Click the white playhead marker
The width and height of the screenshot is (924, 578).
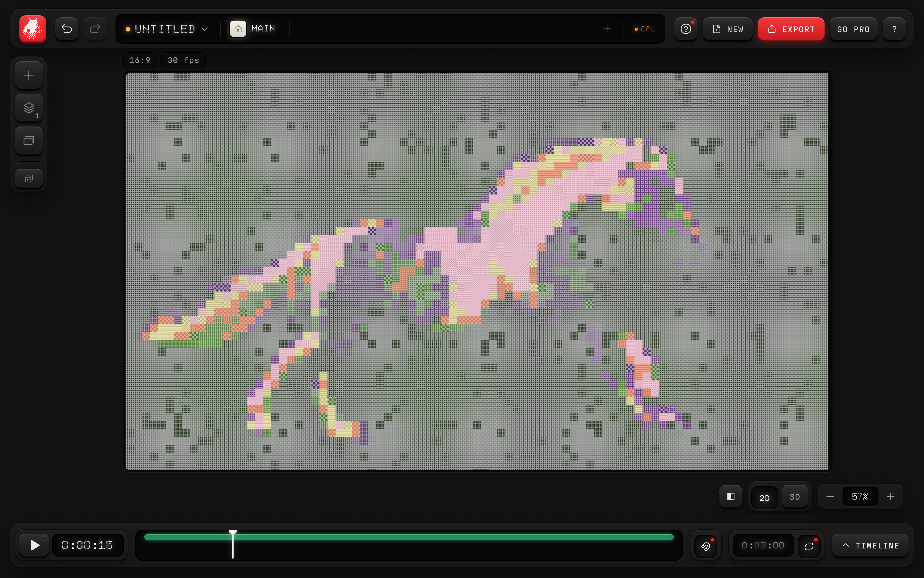click(233, 544)
